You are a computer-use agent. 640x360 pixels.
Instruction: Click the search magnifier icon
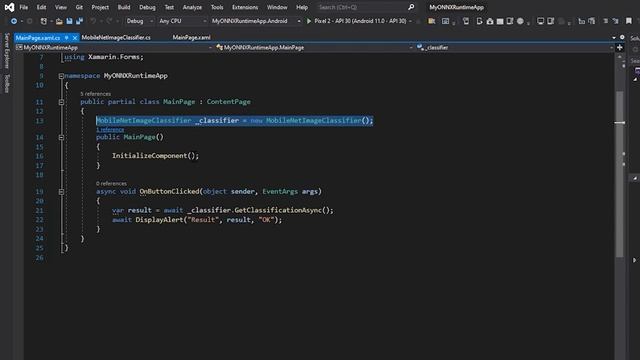point(411,7)
